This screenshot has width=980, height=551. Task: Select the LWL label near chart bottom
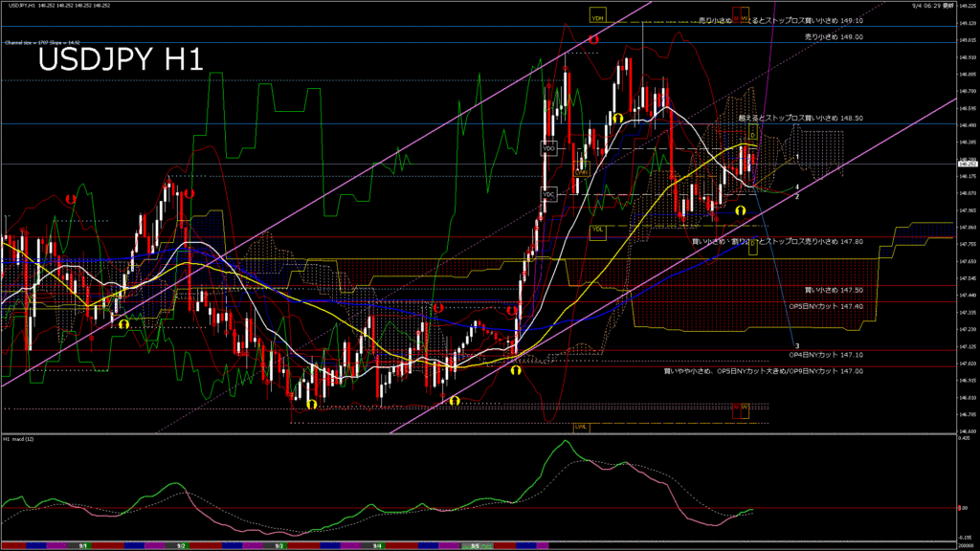[580, 427]
